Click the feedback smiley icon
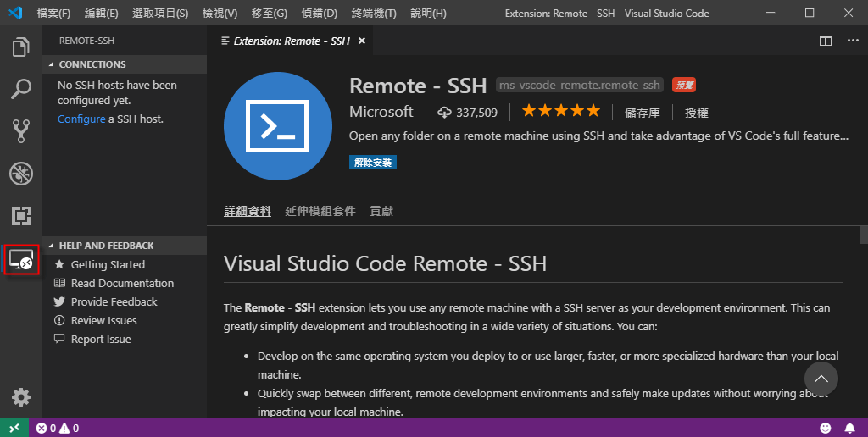Viewport: 868px width, 437px height. pyautogui.click(x=826, y=429)
